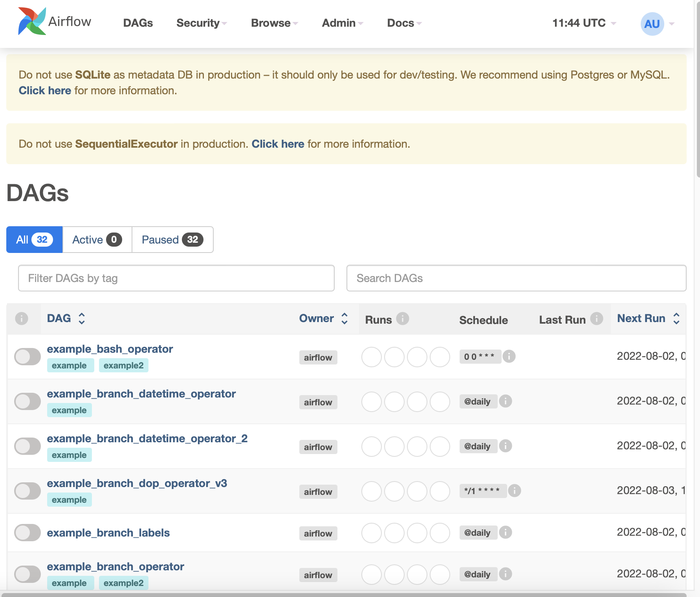Click schedule info icon for example_branch_operator
The image size is (700, 597).
(x=506, y=574)
